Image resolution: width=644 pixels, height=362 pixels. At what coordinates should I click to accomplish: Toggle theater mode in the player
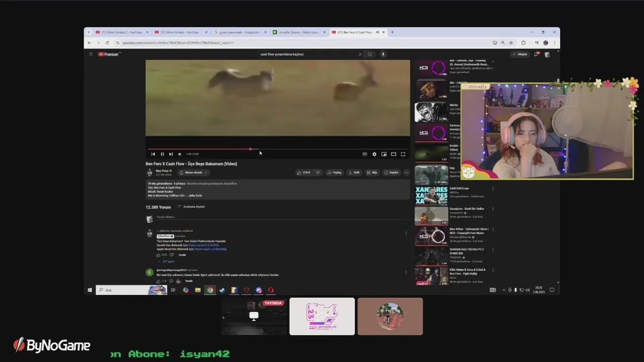pyautogui.click(x=393, y=154)
